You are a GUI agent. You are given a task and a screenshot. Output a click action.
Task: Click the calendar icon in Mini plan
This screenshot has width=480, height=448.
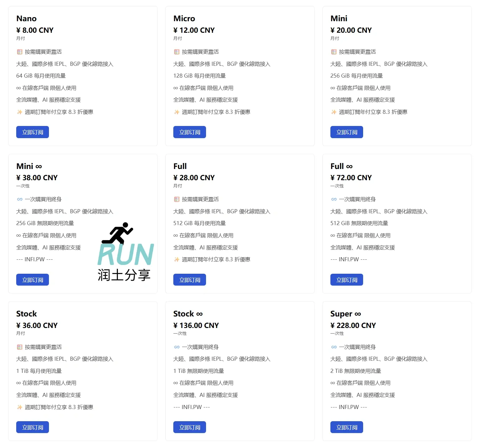coord(334,52)
